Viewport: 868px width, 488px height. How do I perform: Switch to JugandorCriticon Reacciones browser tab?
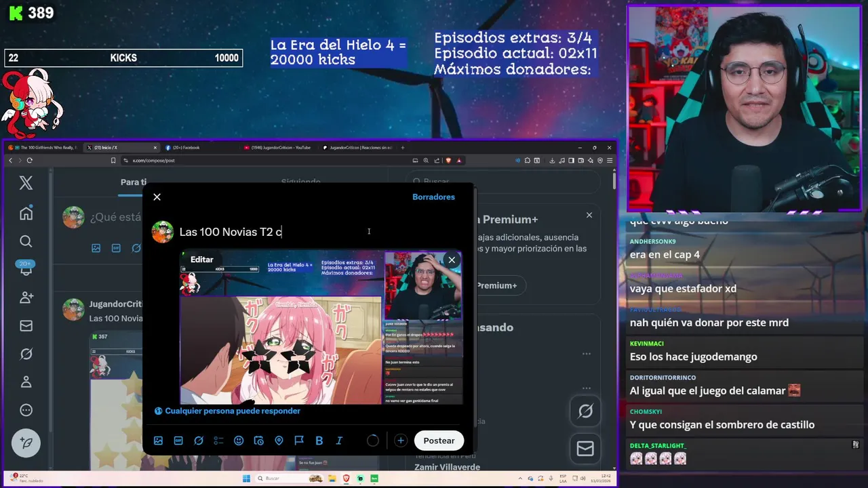(358, 147)
